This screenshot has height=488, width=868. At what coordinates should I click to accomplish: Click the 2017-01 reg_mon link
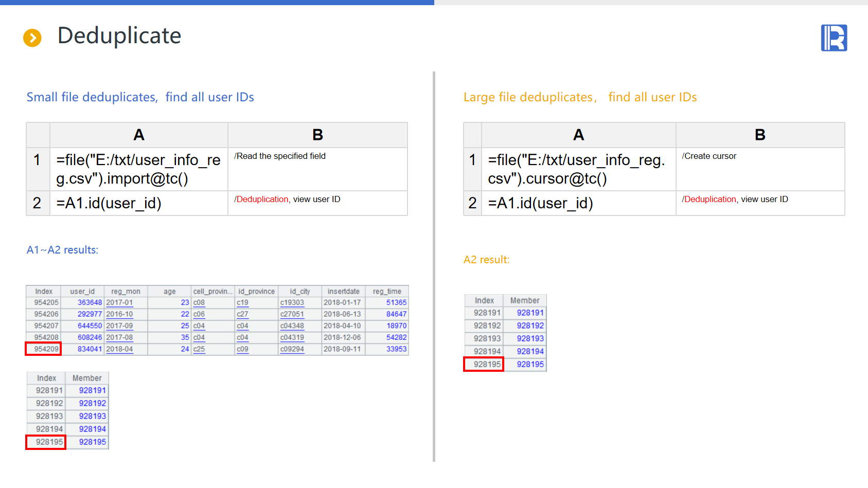(119, 303)
